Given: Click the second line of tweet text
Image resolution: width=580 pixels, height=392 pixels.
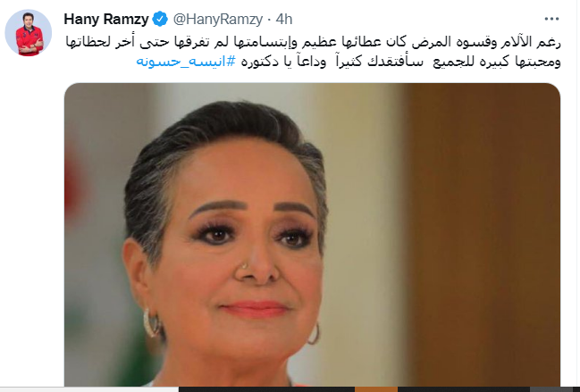Looking at the screenshot, I should pyautogui.click(x=349, y=62).
